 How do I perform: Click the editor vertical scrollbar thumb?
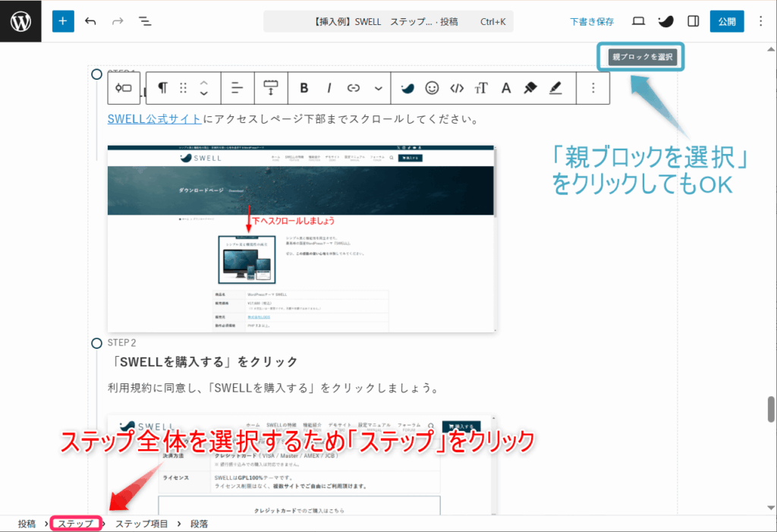click(771, 408)
